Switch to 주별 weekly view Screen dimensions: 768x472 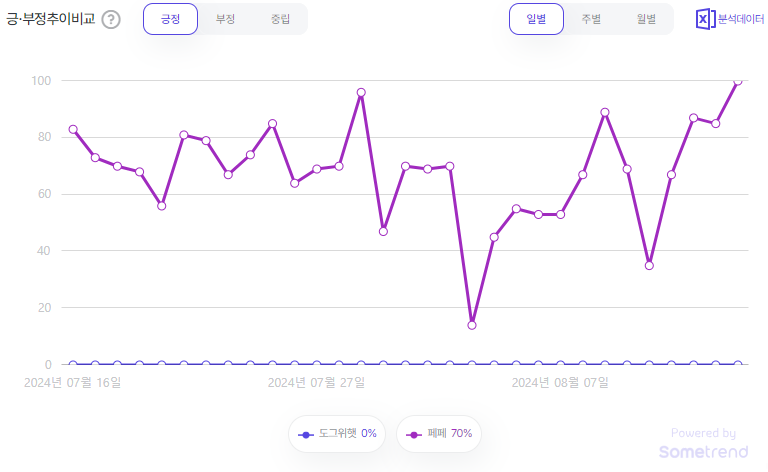[591, 19]
